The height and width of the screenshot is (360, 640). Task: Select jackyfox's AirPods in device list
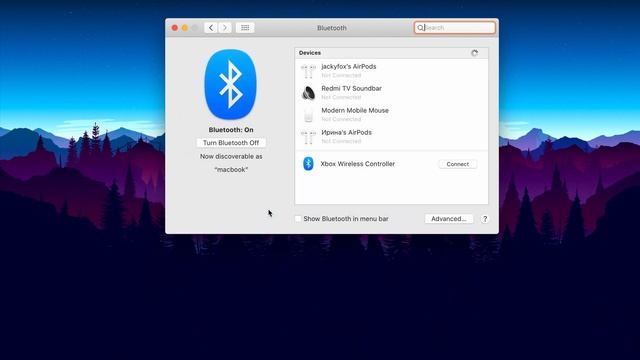pos(391,71)
